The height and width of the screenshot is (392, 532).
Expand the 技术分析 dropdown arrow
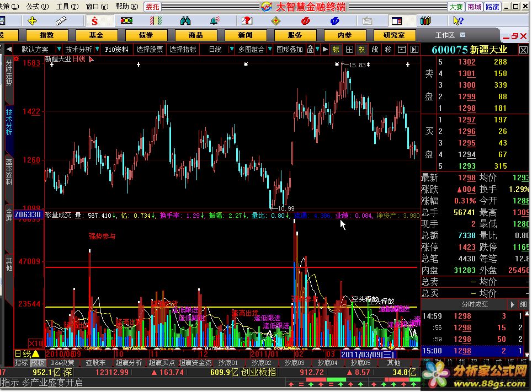pyautogui.click(x=97, y=49)
